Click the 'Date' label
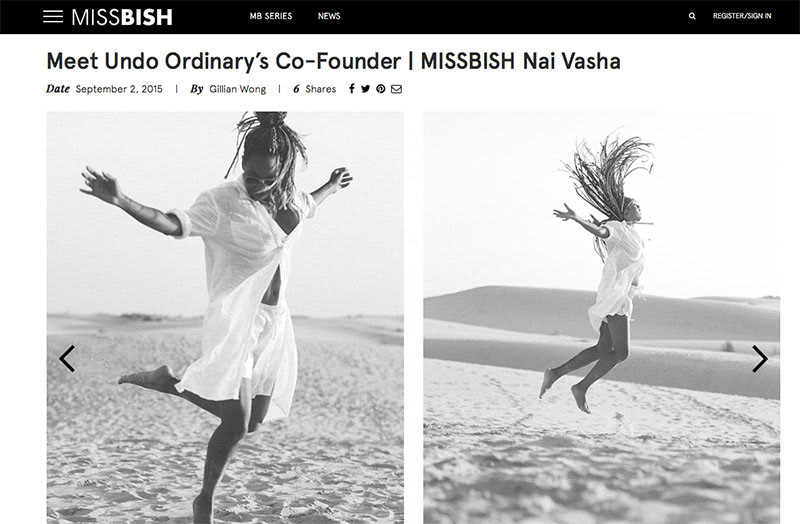 (58, 89)
